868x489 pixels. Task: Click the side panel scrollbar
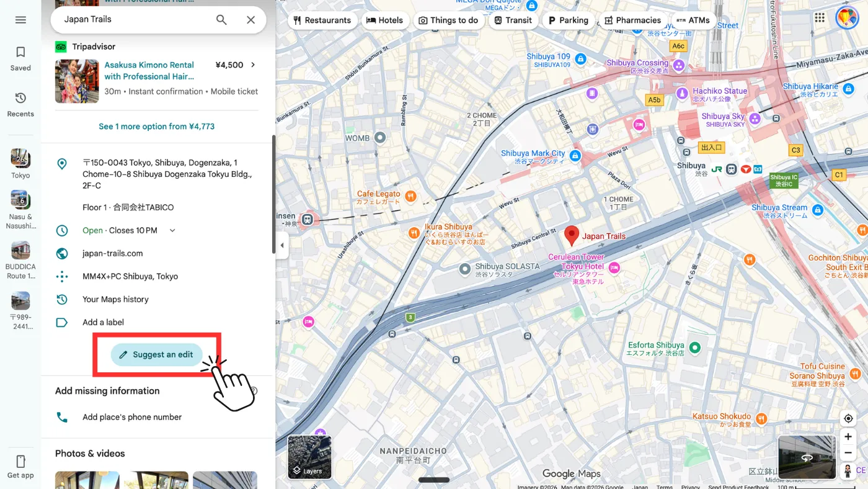[x=273, y=194]
